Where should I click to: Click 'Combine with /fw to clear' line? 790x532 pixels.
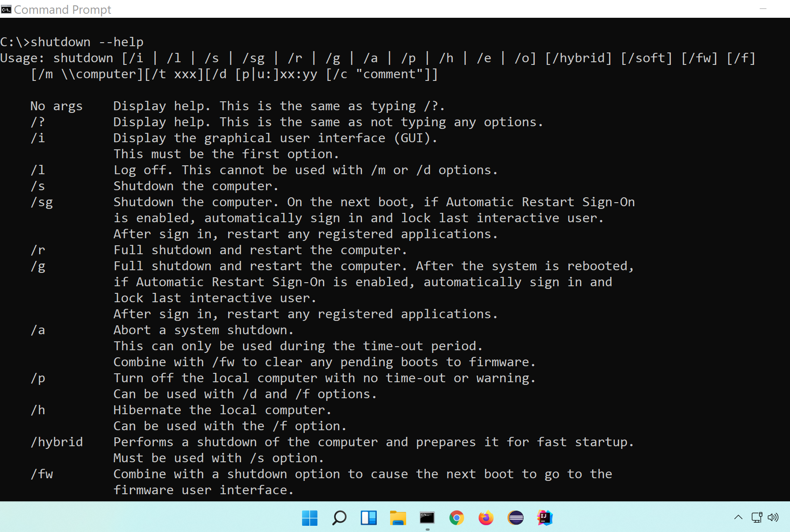(324, 362)
